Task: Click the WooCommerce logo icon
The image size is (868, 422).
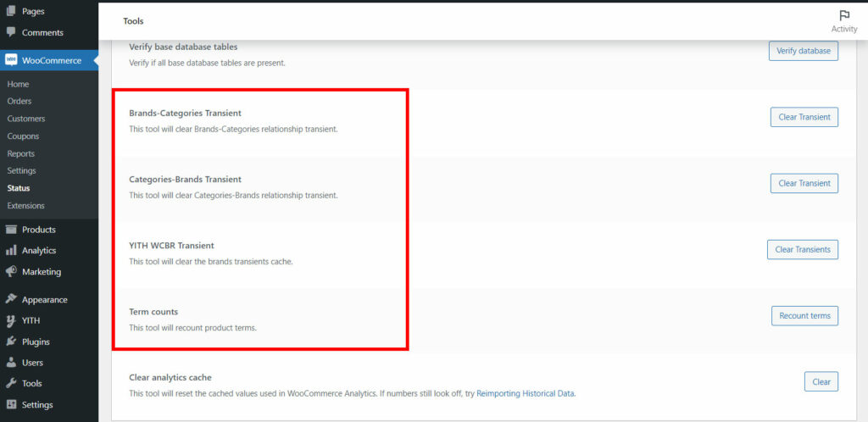Action: click(11, 60)
